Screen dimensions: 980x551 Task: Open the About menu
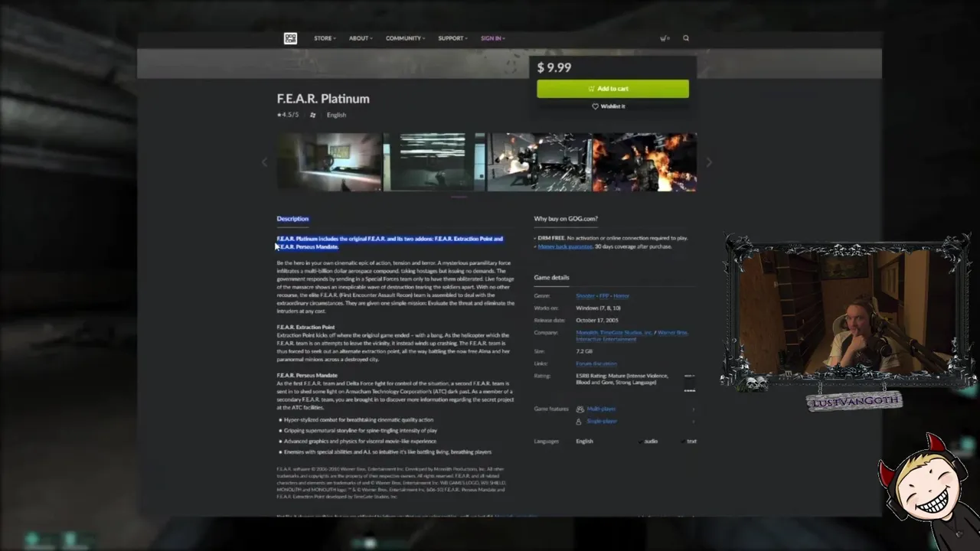pyautogui.click(x=361, y=38)
